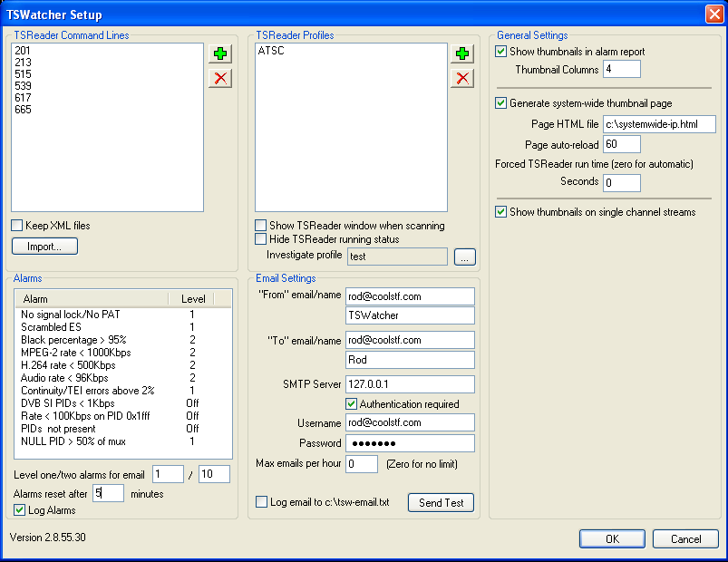Click the Alarms reset after minutes field

[108, 493]
